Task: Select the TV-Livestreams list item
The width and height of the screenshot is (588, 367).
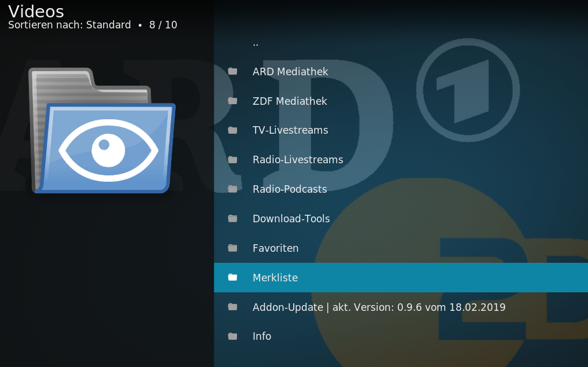Action: [x=401, y=130]
